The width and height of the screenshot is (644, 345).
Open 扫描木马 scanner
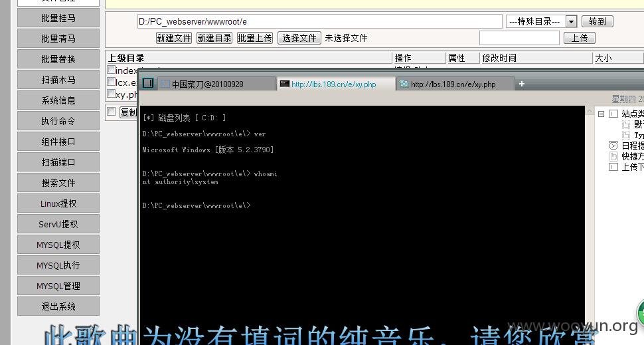(x=58, y=80)
